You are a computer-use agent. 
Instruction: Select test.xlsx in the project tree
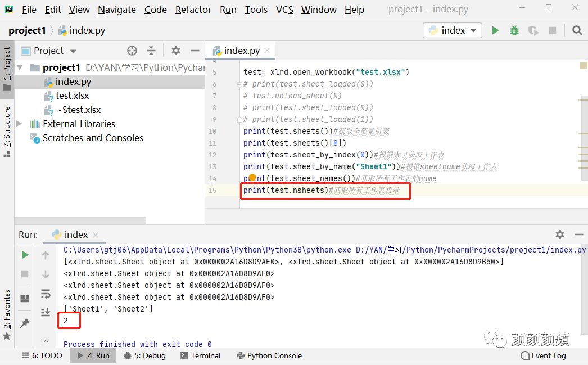(72, 96)
